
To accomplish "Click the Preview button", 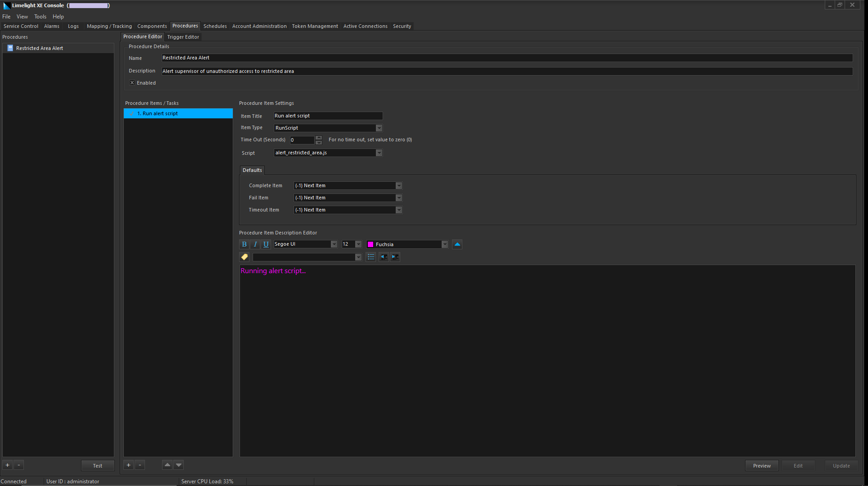I will coord(762,466).
